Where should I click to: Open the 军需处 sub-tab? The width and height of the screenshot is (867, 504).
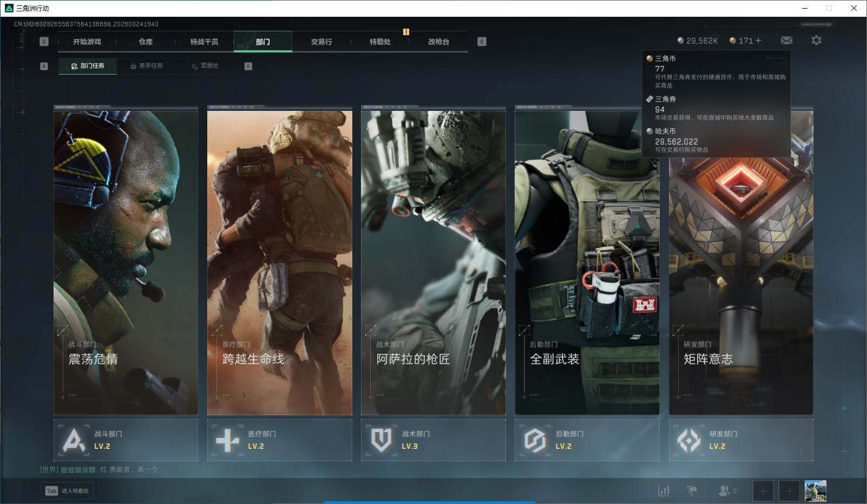click(205, 66)
